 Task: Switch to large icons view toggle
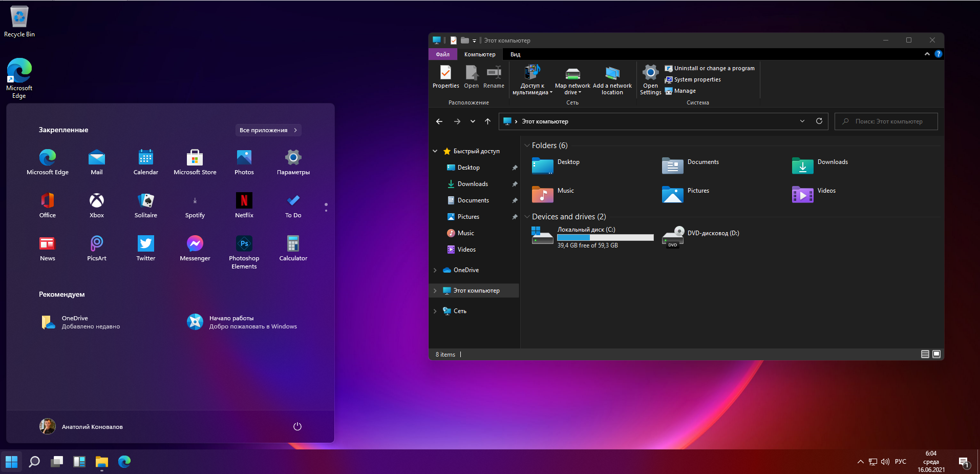click(936, 354)
